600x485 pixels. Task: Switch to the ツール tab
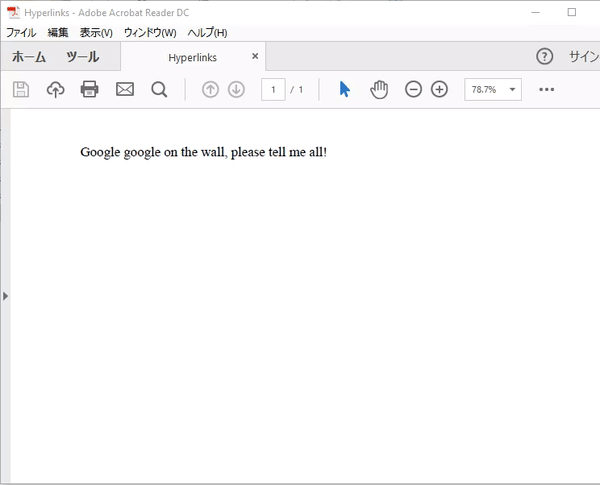tap(83, 57)
